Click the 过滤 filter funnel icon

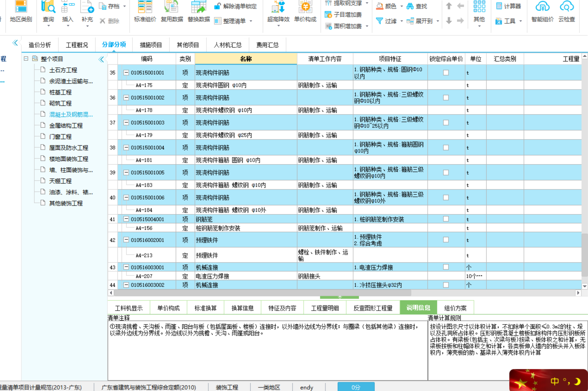click(380, 21)
